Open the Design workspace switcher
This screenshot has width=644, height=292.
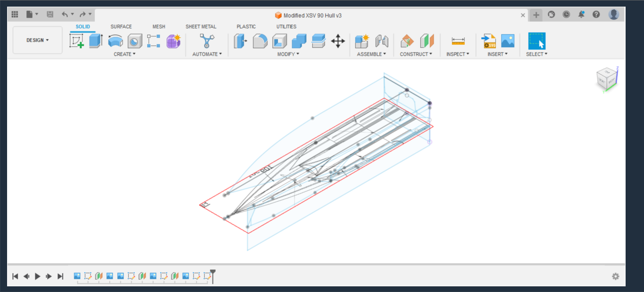(x=37, y=40)
